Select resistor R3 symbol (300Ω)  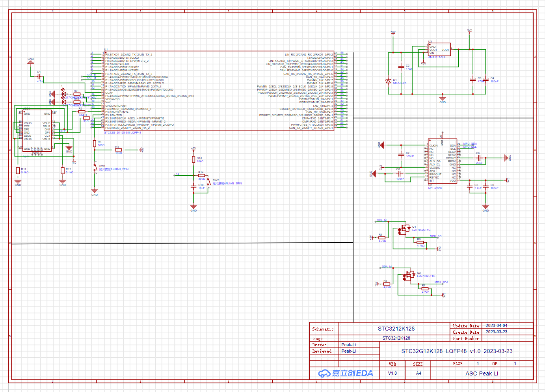95,143
